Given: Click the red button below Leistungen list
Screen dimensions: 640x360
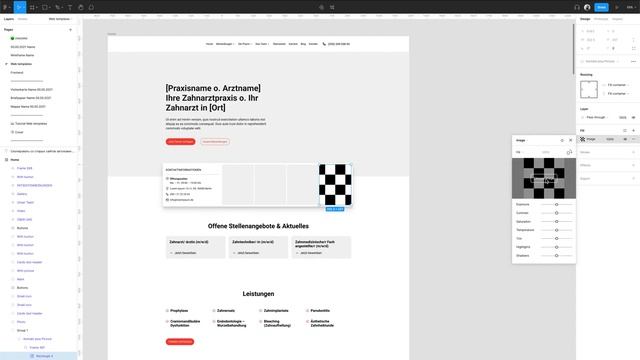Looking at the screenshot, I should coord(180,342).
